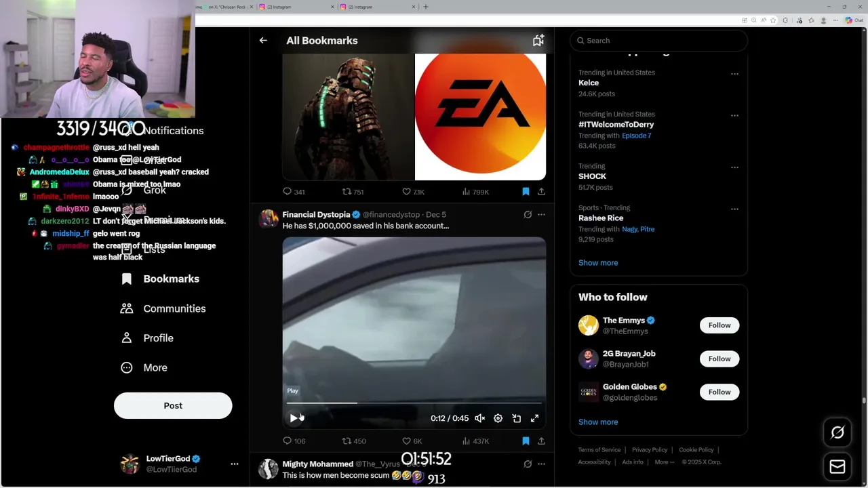Open Financial Dystopia profile name
The width and height of the screenshot is (868, 488).
click(316, 215)
